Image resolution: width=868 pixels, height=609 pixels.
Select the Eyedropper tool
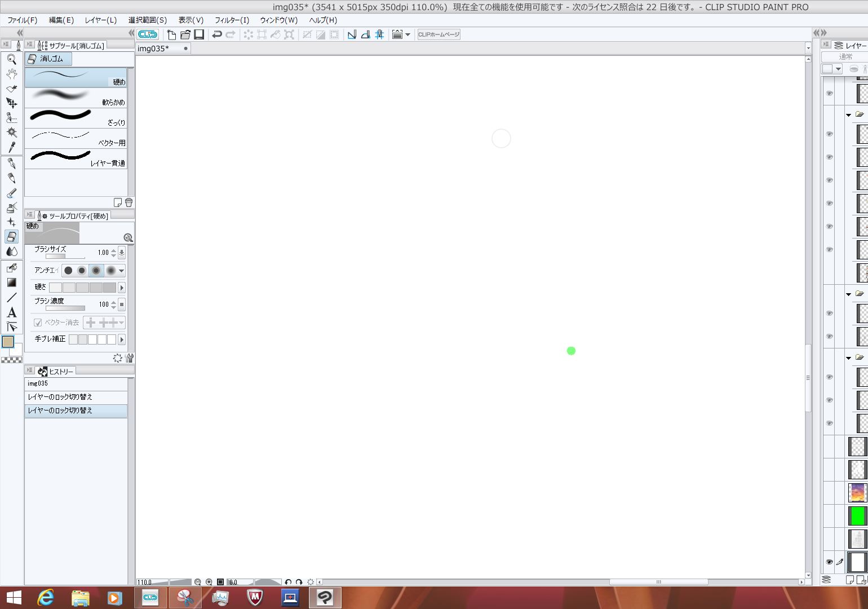pos(11,147)
